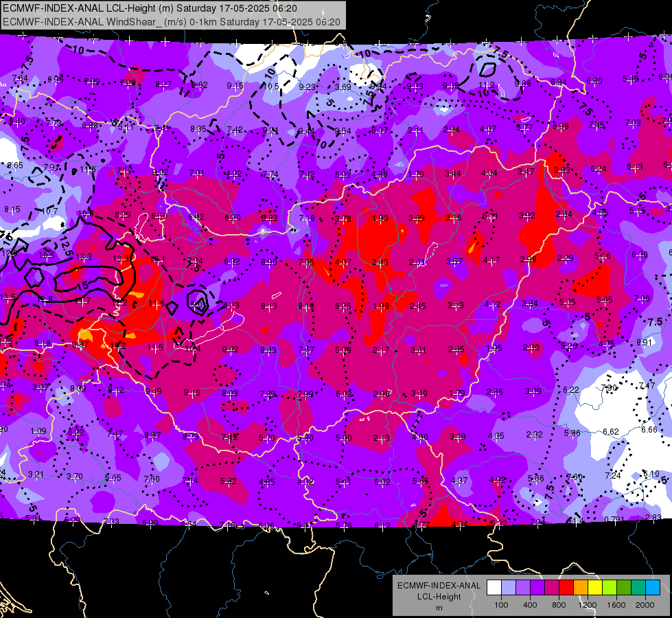Click the legend's ECMWF-INDEX-ANAL label
672x618 pixels.
point(439,586)
